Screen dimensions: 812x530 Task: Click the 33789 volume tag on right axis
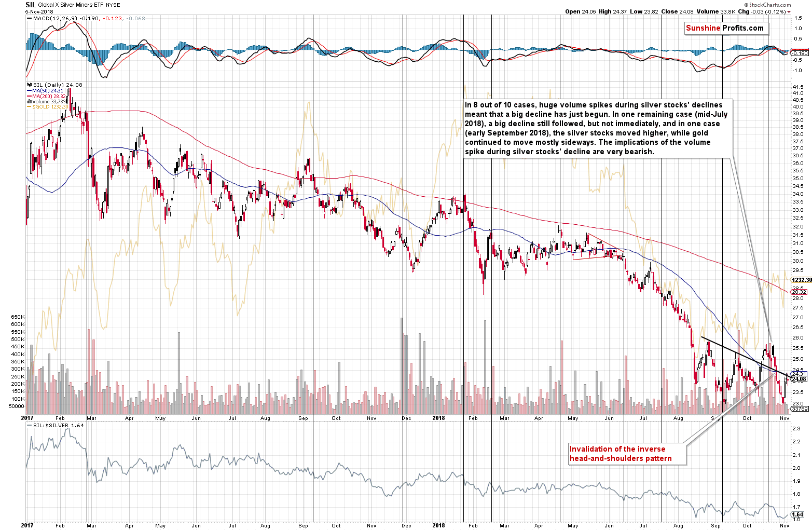pos(800,409)
